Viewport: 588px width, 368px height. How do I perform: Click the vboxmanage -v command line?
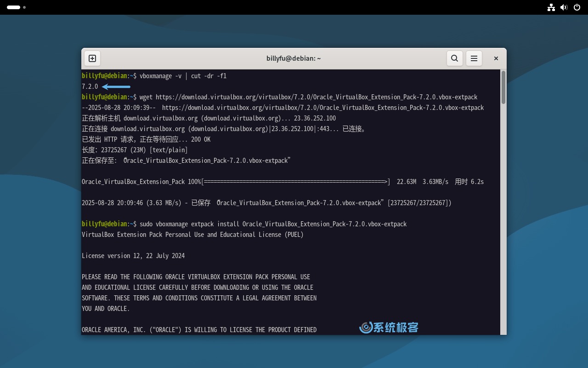tap(154, 76)
